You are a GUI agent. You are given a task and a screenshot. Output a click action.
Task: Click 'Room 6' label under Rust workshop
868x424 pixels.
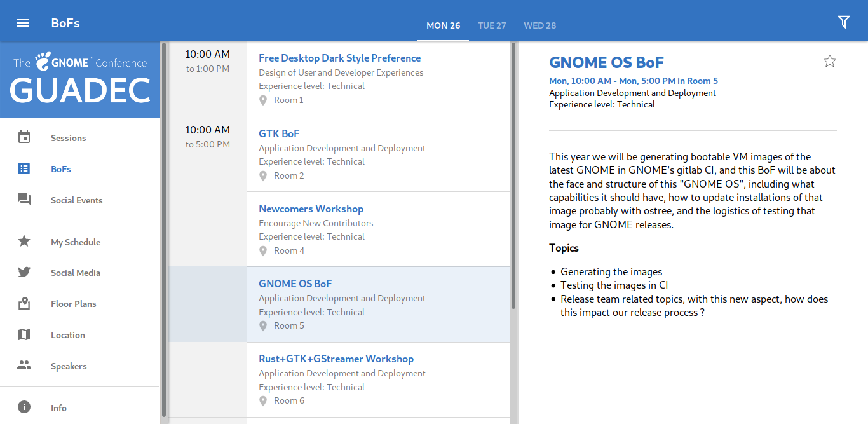point(289,400)
